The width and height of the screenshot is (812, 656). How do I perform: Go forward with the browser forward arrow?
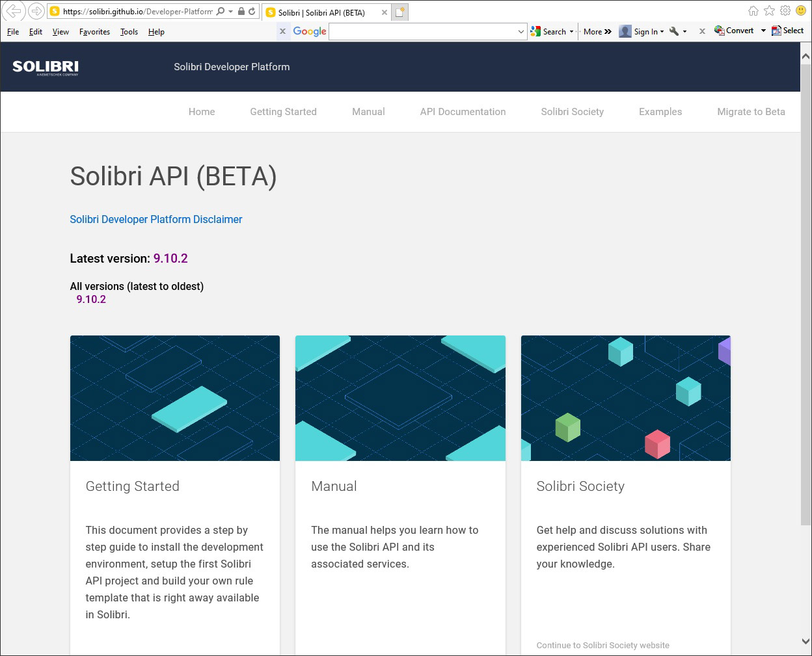(x=36, y=11)
